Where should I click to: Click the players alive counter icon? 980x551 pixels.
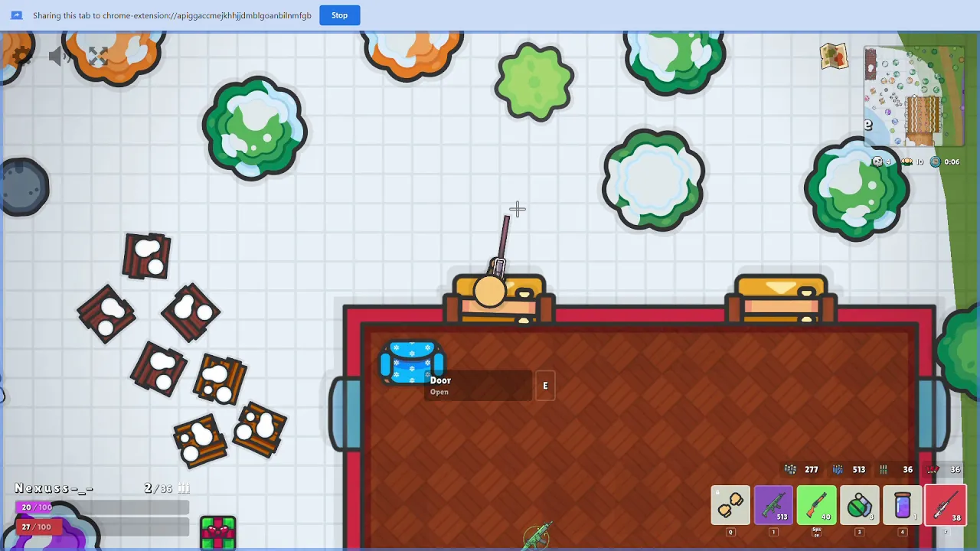tap(907, 161)
